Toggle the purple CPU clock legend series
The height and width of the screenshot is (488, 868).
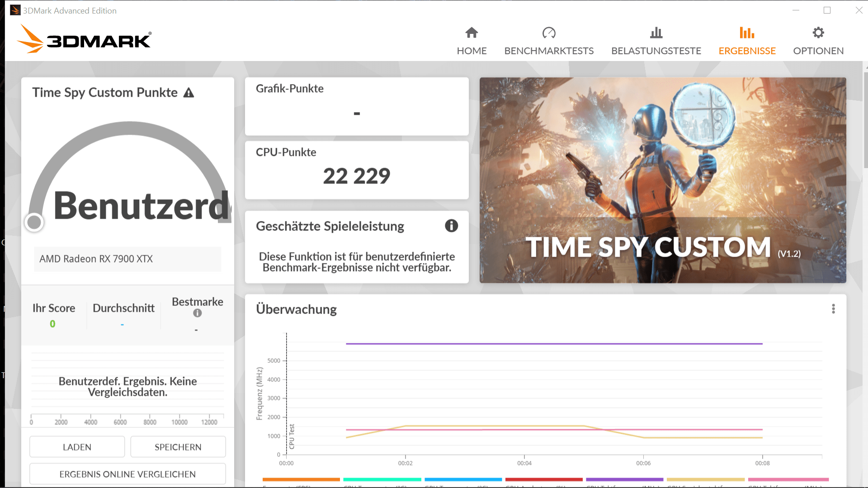tap(624, 480)
